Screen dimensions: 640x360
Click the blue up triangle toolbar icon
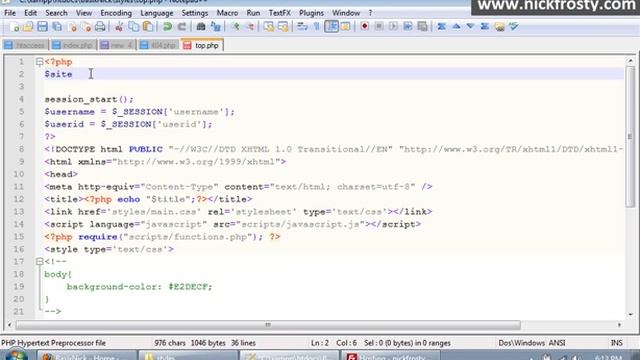456,27
